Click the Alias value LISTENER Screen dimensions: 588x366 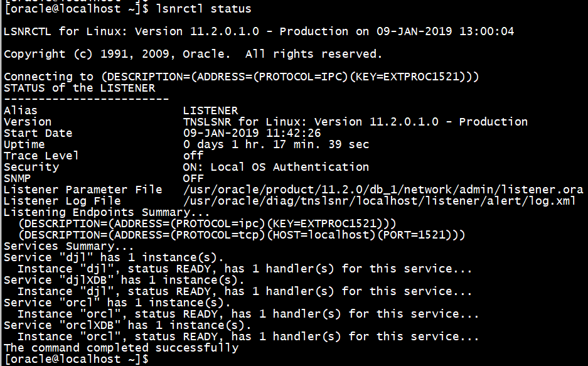tap(210, 110)
